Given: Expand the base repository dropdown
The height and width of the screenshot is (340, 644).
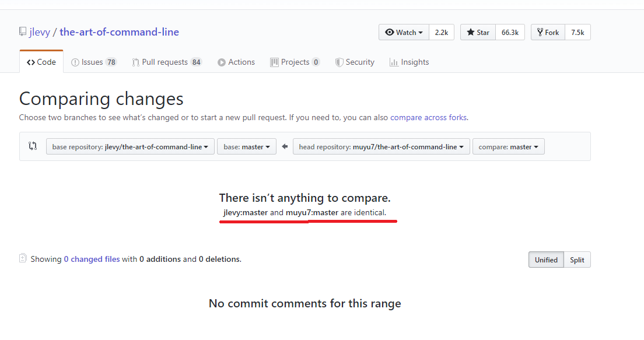Looking at the screenshot, I should [130, 147].
